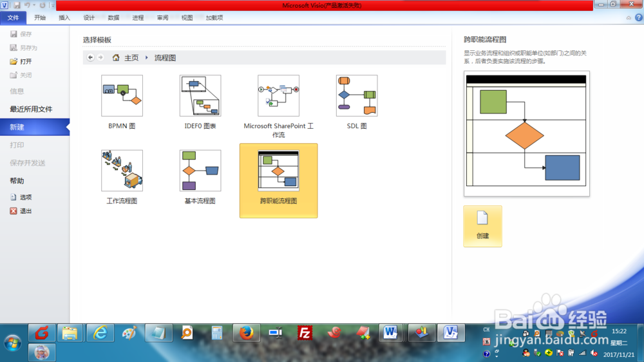The image size is (644, 362).
Task: Switch to the 开始 tab
Action: (40, 17)
